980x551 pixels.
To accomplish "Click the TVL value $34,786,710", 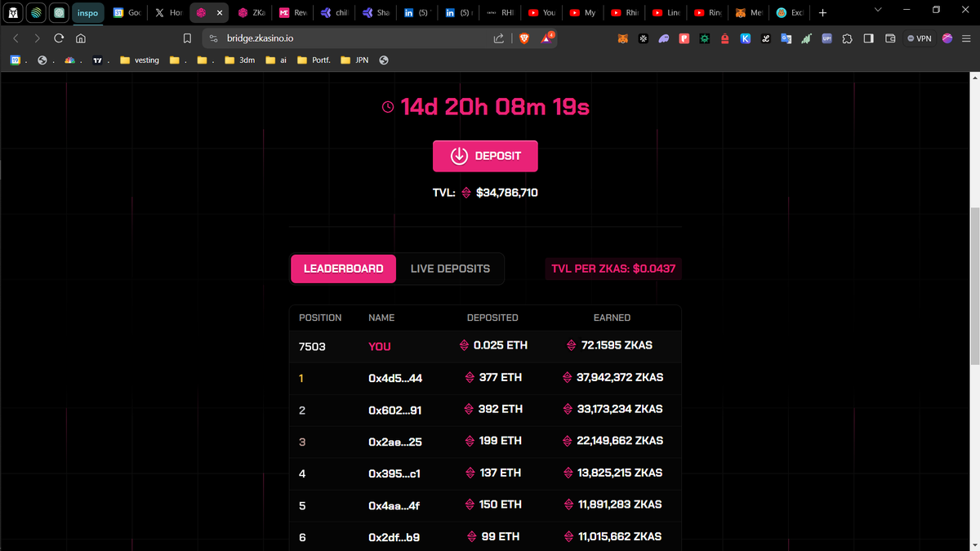I will (x=507, y=193).
